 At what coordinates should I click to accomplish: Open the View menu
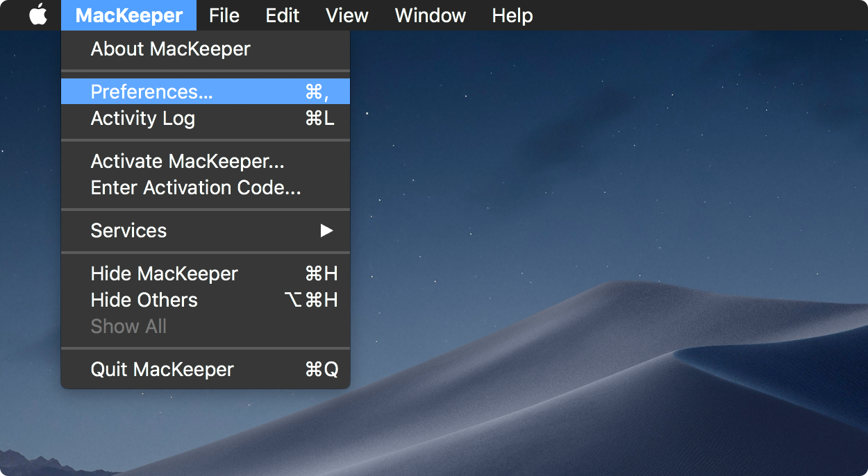point(347,15)
